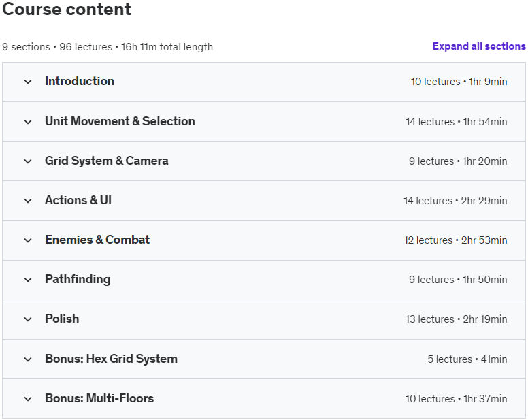Open the Enemies & Combat title

pyautogui.click(x=97, y=240)
